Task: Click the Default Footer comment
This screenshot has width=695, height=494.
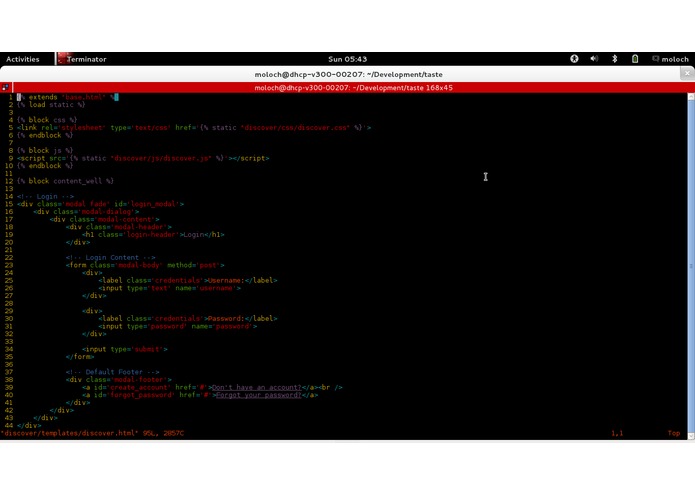Action: 113,372
